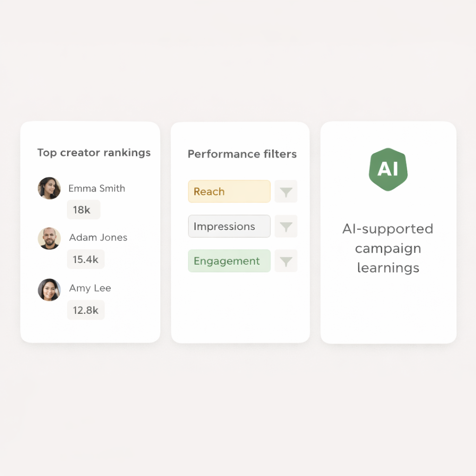
Task: Click the 18k follower count badge
Action: point(83,210)
